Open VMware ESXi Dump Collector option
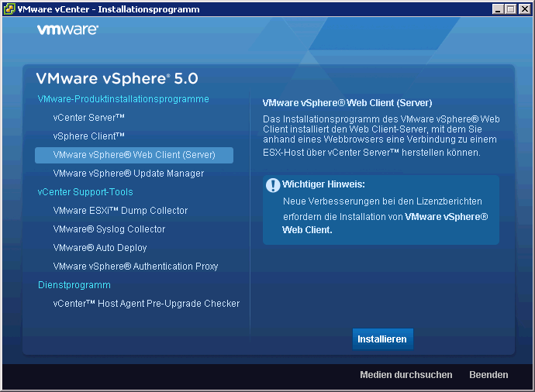Viewport: 535px width, 392px height. click(120, 211)
